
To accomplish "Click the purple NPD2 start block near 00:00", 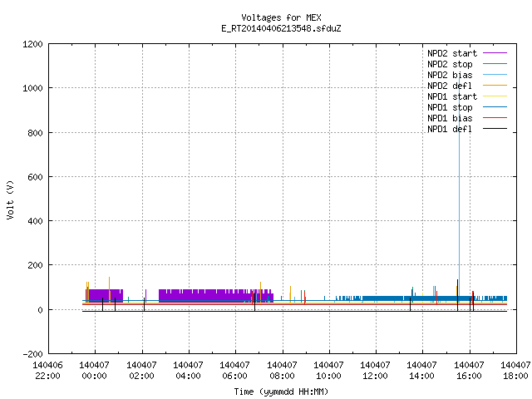I will [104, 296].
